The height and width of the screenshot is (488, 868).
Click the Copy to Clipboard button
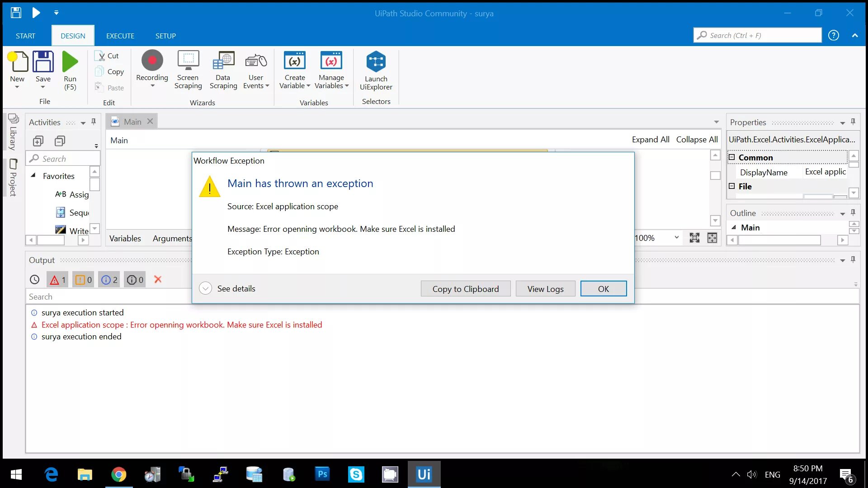coord(465,289)
